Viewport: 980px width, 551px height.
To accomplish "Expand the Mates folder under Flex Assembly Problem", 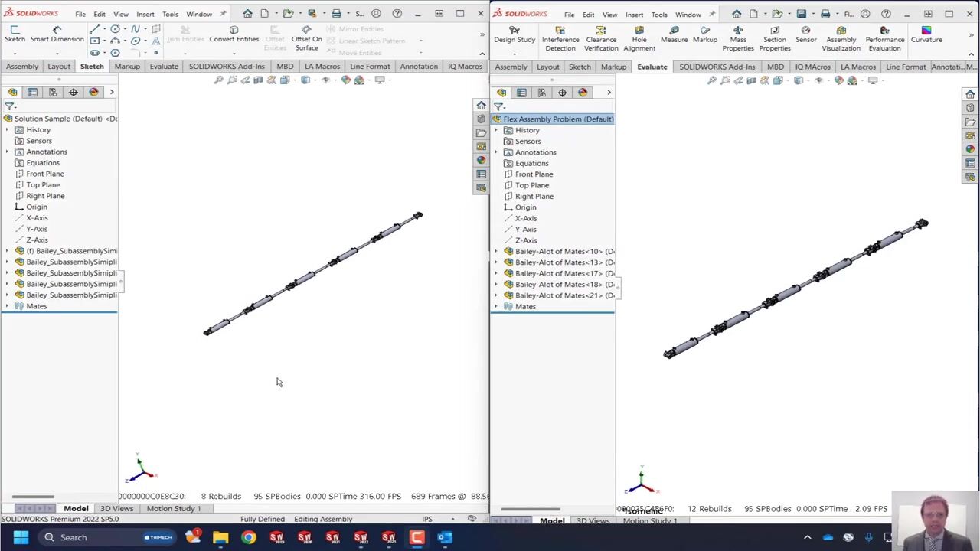I will 496,306.
